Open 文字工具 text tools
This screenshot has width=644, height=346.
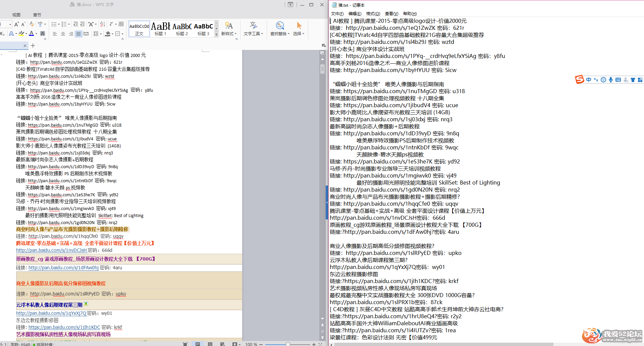[x=253, y=29]
